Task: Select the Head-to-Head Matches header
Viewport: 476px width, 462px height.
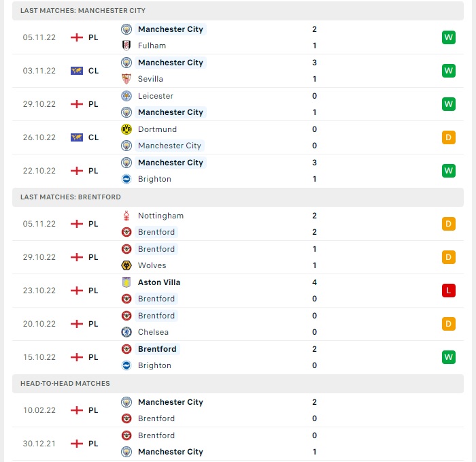Action: (x=65, y=384)
